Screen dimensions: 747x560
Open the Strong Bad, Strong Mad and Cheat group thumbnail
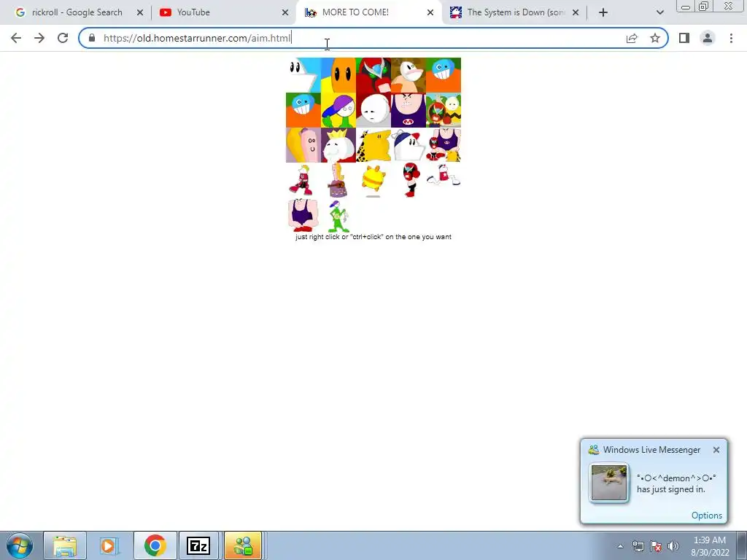pos(444,145)
